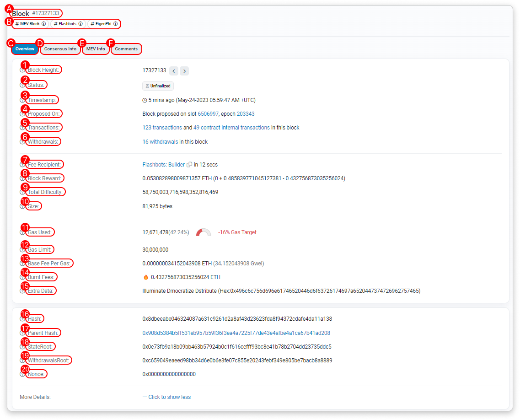
Task: Open the 123 transactions link
Action: coord(162,128)
